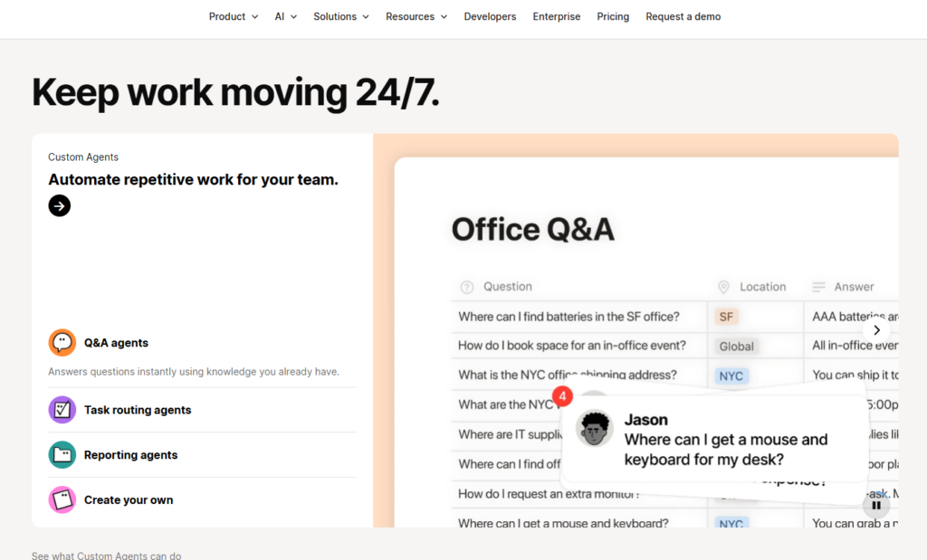Click the Office Q&A title
This screenshot has width=927, height=560.
(532, 229)
